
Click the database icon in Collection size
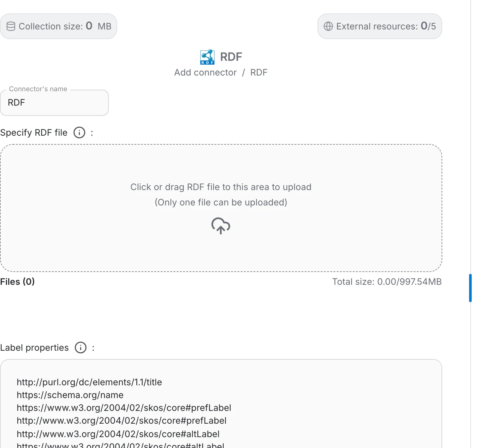click(11, 26)
